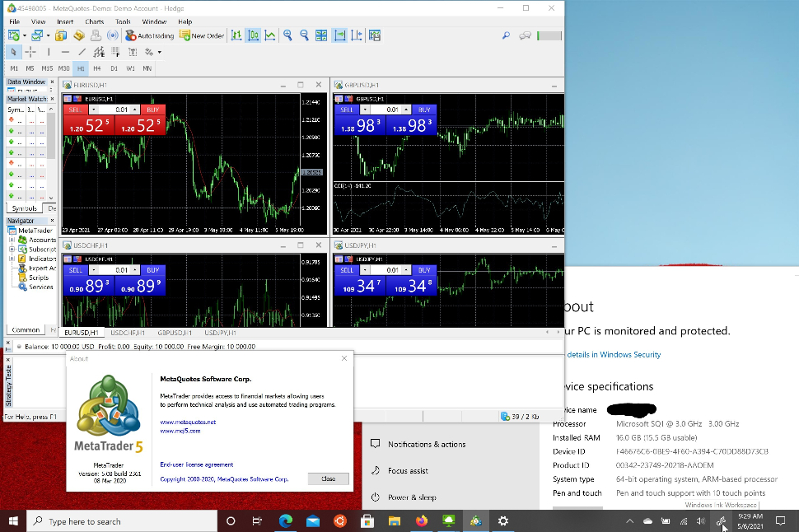The height and width of the screenshot is (532, 799).
Task: Click the Symbols tab in Market Watch
Action: coord(24,208)
